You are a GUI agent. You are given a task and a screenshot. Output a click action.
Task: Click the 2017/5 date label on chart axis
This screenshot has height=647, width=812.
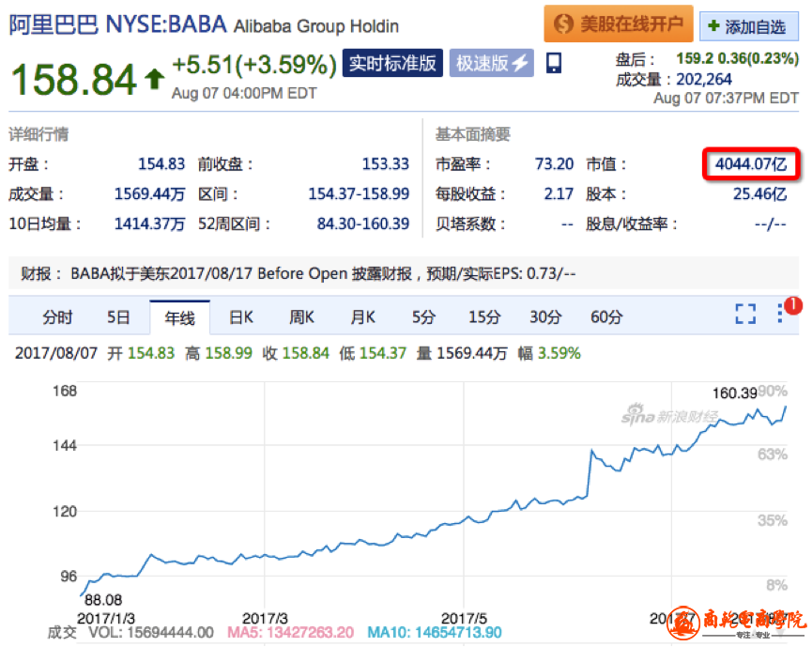pos(464,619)
